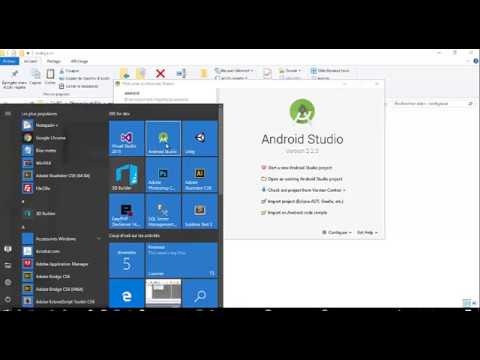This screenshot has height=360, width=480.
Task: Open the Courrier mail tile
Action: (181, 260)
